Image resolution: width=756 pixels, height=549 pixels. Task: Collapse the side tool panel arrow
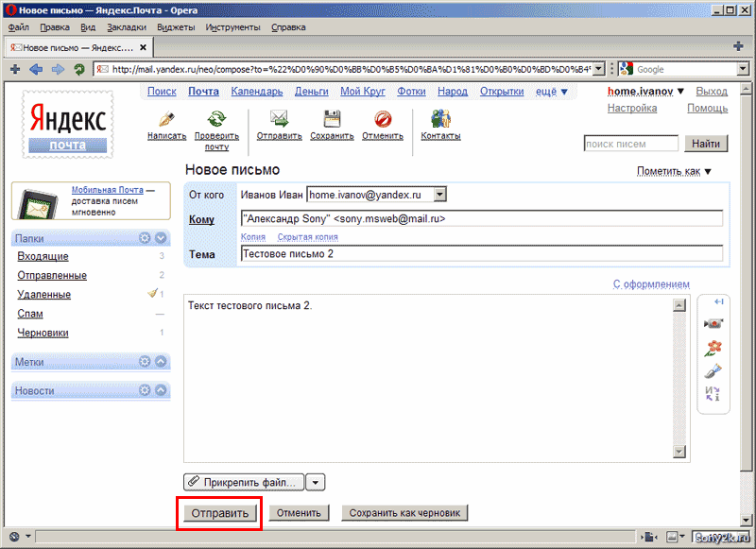[x=718, y=301]
